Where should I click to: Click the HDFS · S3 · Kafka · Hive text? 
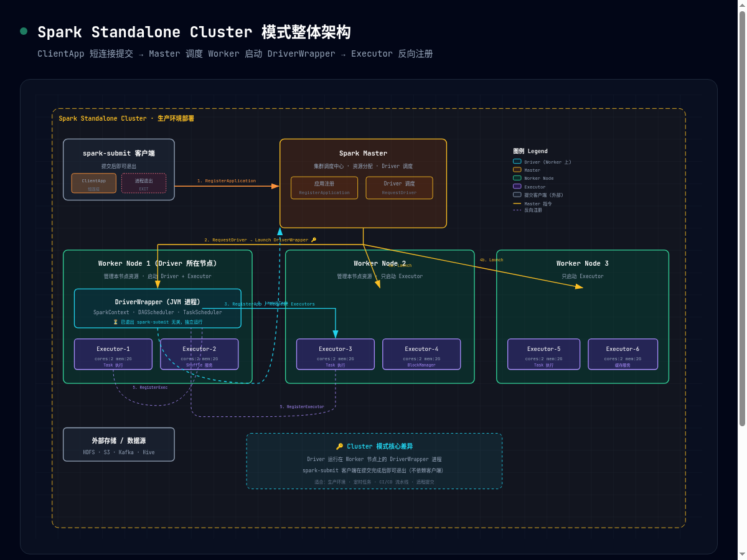(x=119, y=452)
